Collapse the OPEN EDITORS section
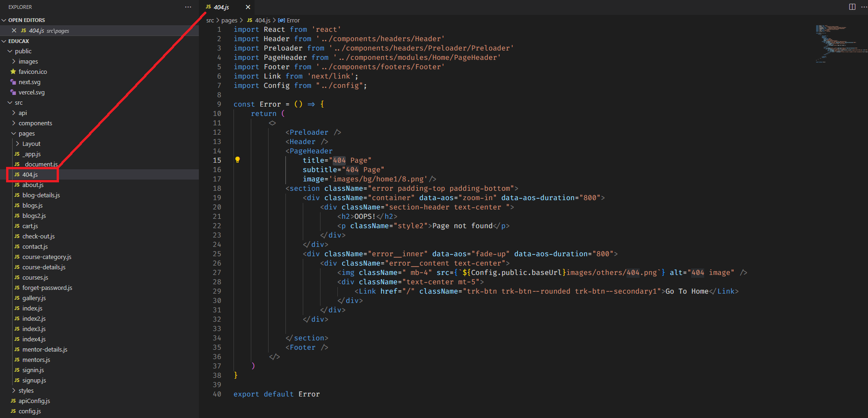868x418 pixels. [26, 20]
